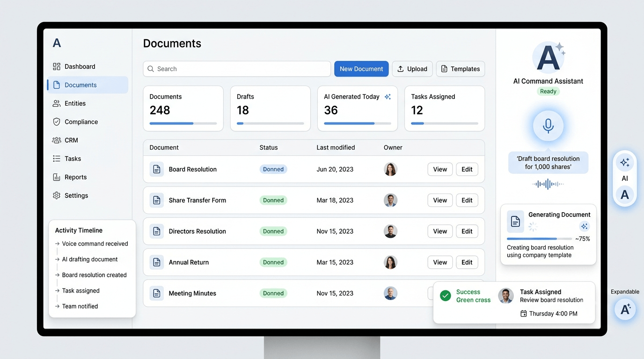Click the A icon in floating AI pill
The image size is (644, 359).
pos(624,195)
